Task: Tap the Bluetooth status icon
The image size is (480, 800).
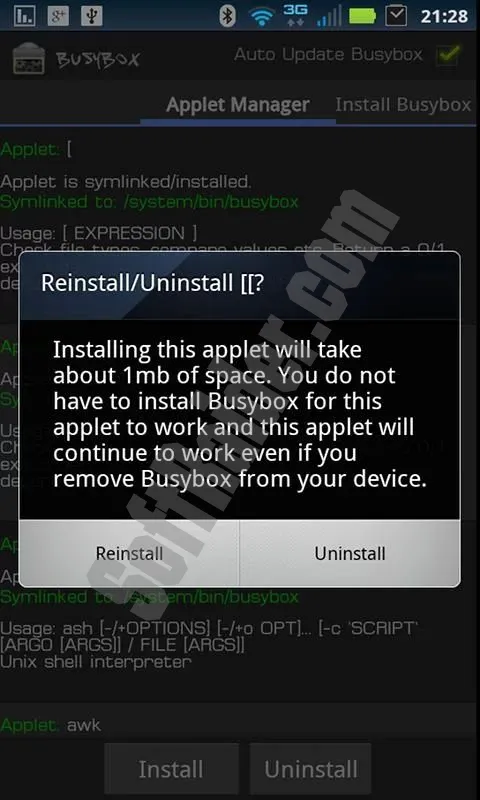Action: click(227, 16)
